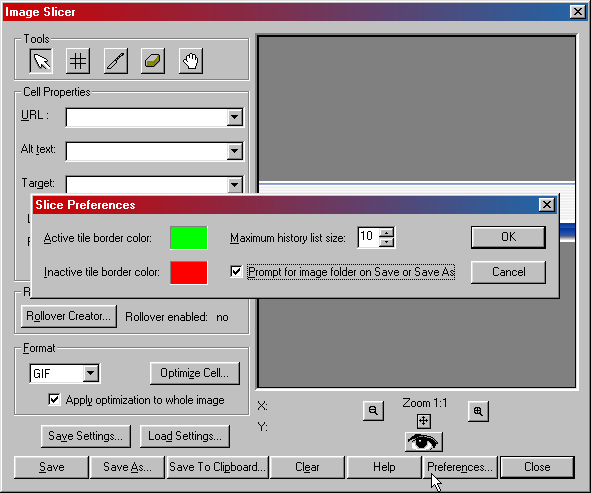Screen dimensions: 591x493
Task: Select the arrow selection tool
Action: click(41, 61)
